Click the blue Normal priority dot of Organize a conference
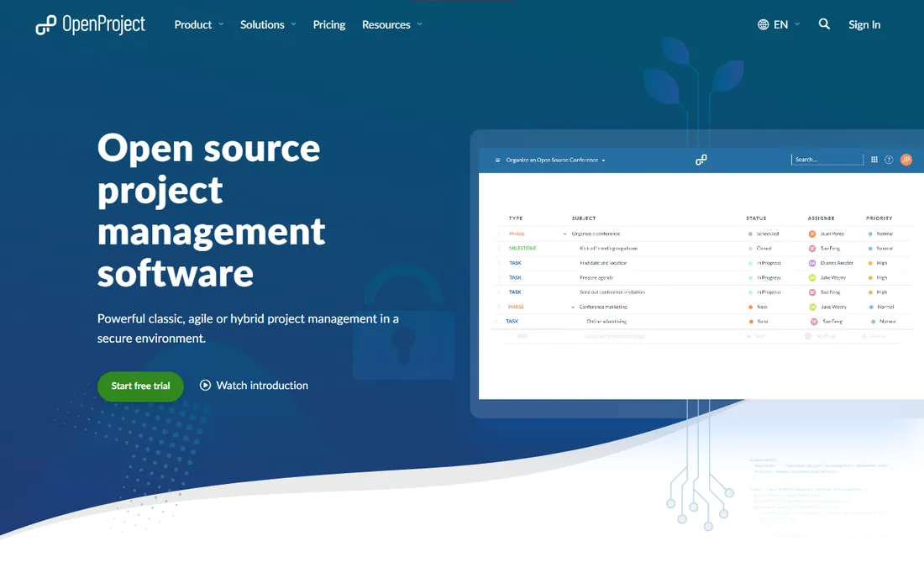Screen dimensions: 924x578 [870, 234]
